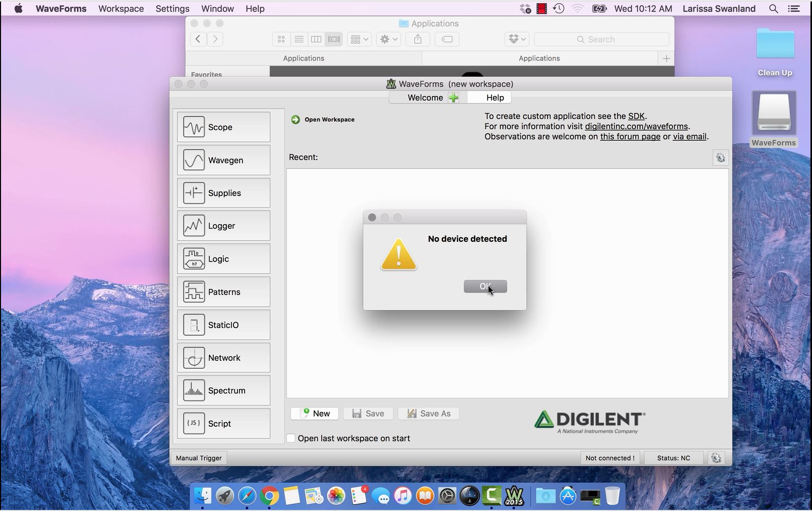Click the status bar device settings icon

tap(716, 458)
